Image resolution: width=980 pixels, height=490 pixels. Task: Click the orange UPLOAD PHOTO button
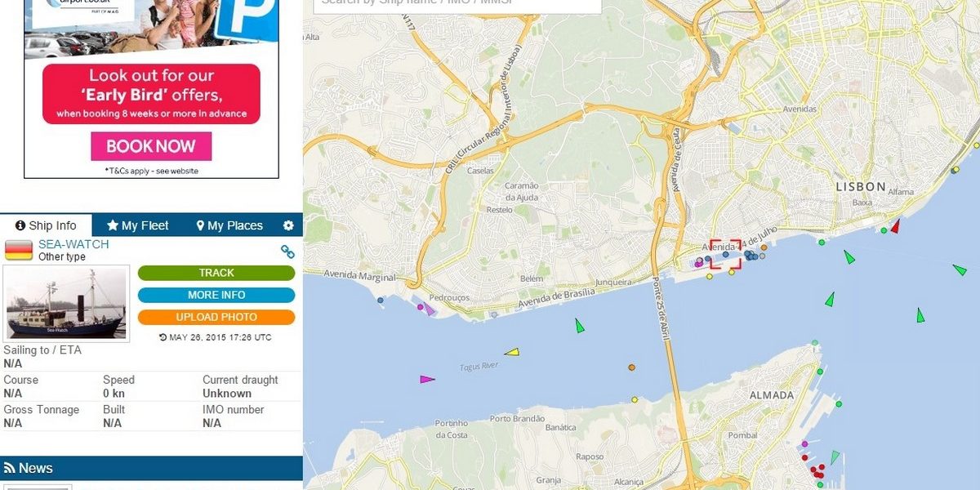(x=216, y=317)
